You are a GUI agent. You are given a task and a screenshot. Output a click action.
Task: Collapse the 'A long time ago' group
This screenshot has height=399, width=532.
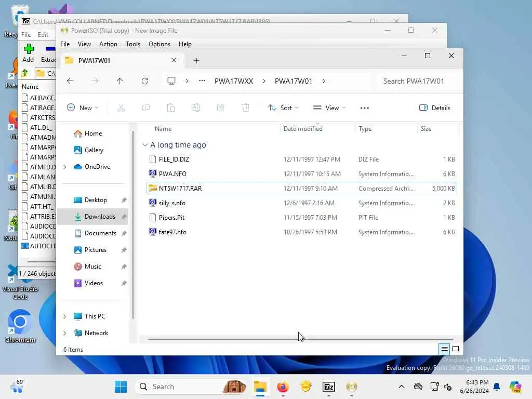coord(145,145)
